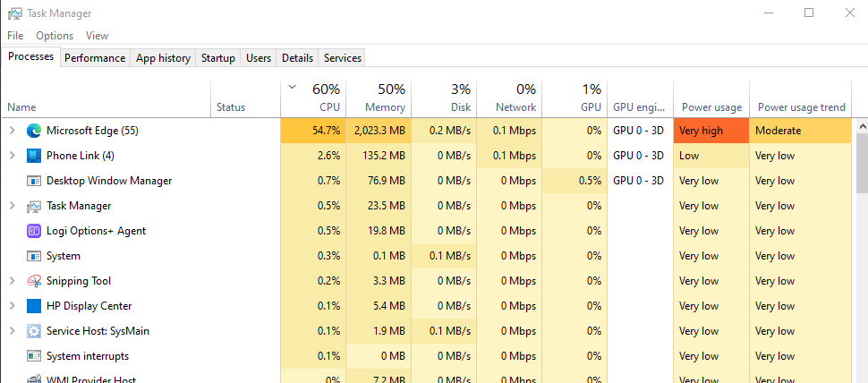This screenshot has height=383, width=868.
Task: Expand the Service Host: SysMain group
Action: click(13, 331)
